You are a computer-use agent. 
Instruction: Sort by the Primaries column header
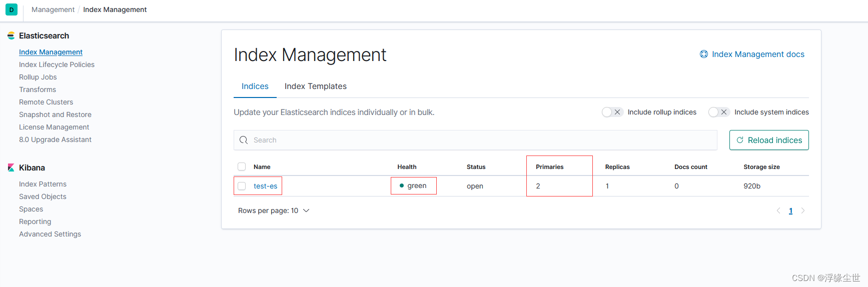[549, 167]
